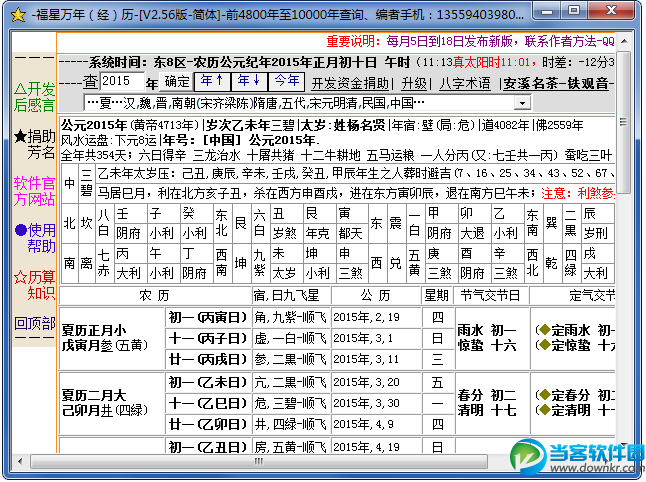Open the 八字术语 link
This screenshot has width=646, height=482.
tap(465, 84)
